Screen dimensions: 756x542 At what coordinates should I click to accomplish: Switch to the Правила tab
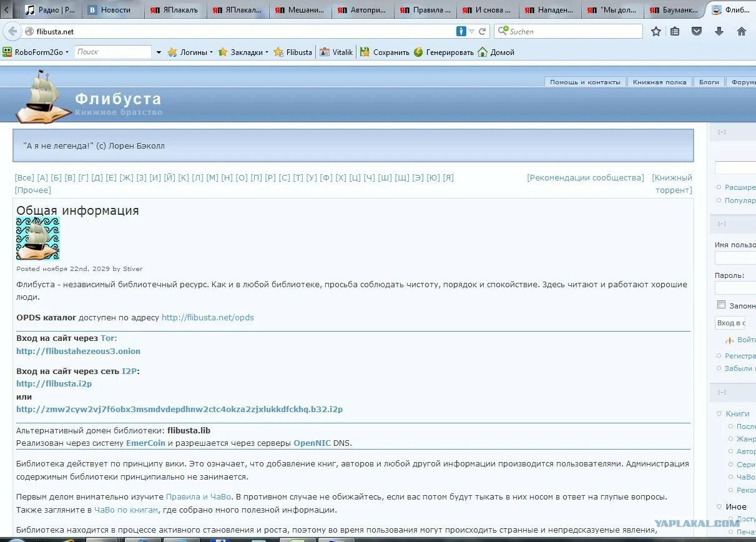coord(425,10)
